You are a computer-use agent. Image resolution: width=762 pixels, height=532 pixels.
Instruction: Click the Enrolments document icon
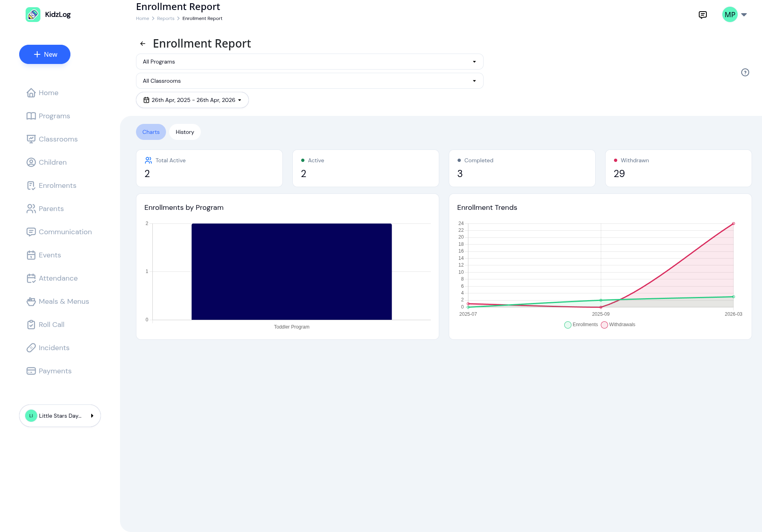[x=31, y=185]
